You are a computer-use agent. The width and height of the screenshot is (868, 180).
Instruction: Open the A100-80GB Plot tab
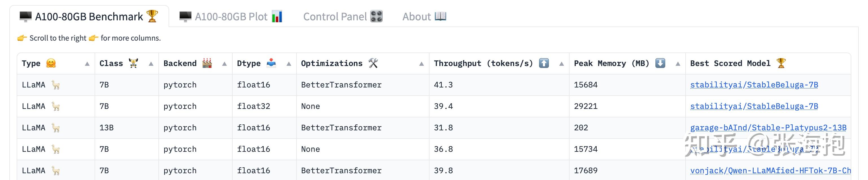231,16
